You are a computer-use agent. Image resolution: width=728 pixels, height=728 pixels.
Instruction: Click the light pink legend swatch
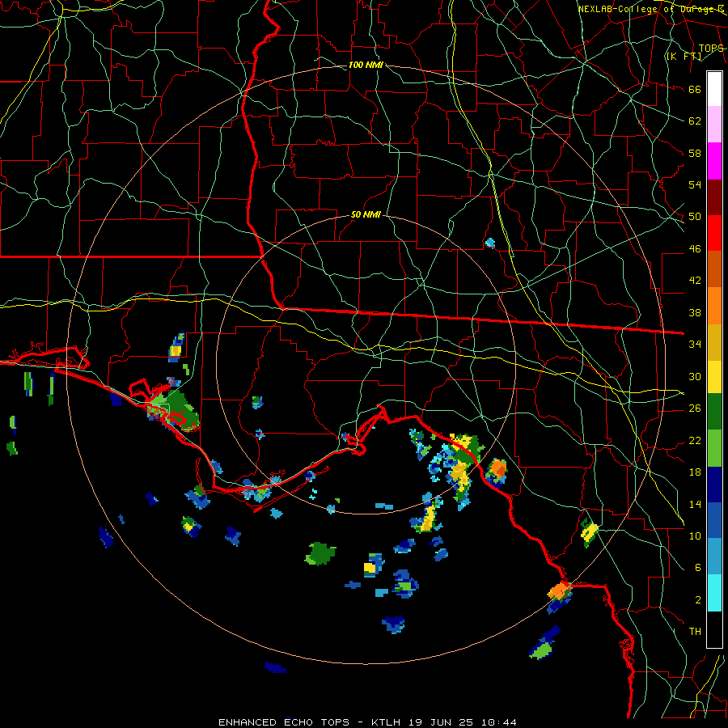(714, 125)
